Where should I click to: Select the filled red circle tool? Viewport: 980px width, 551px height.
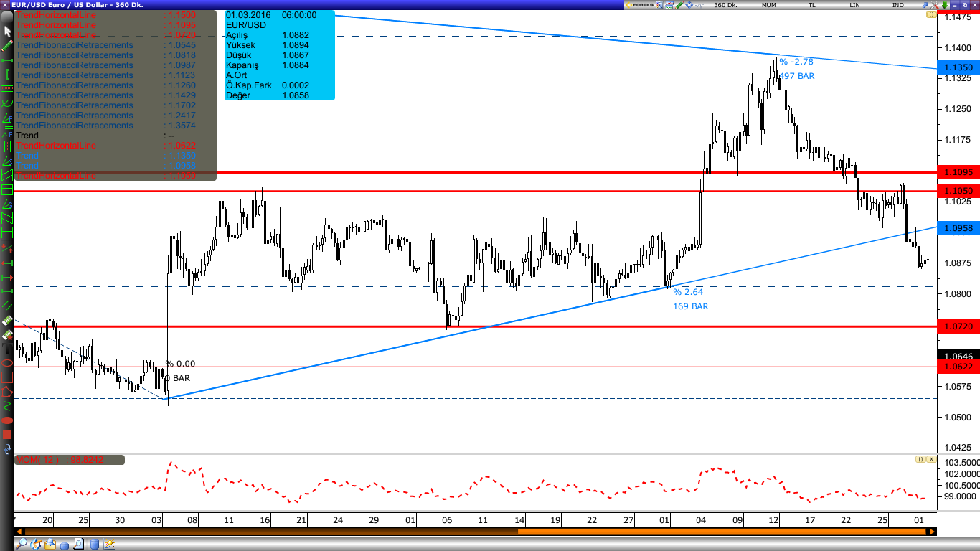pos(7,420)
